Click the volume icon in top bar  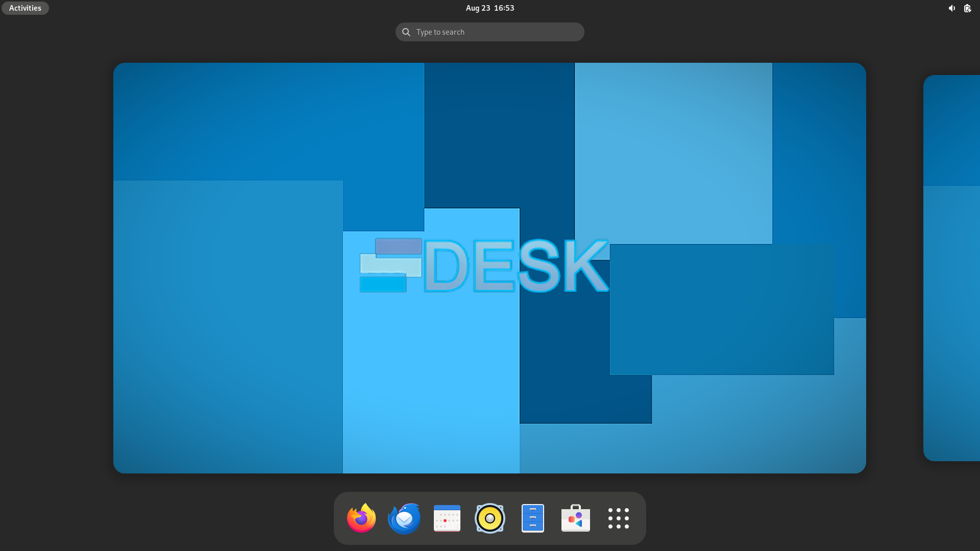tap(952, 8)
